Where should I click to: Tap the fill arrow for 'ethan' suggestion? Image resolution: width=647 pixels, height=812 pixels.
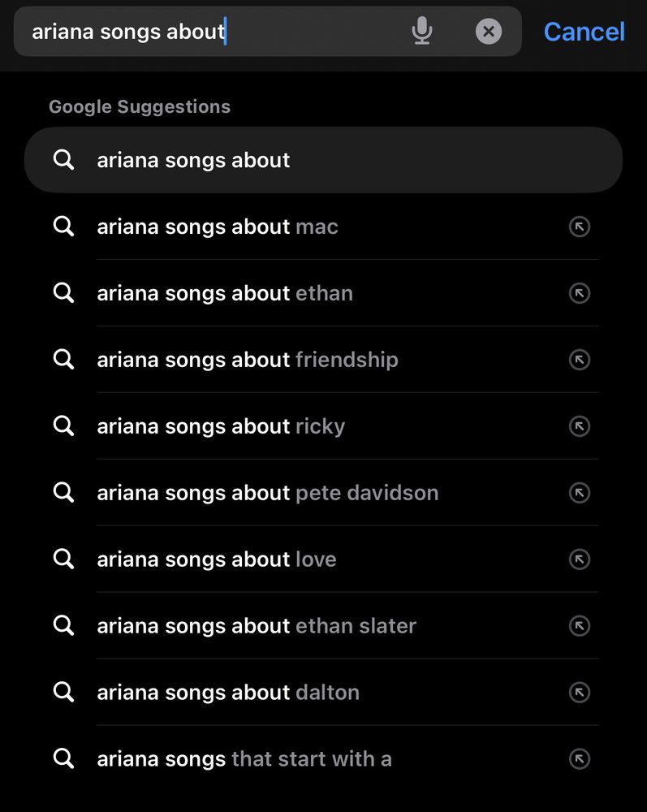[579, 293]
